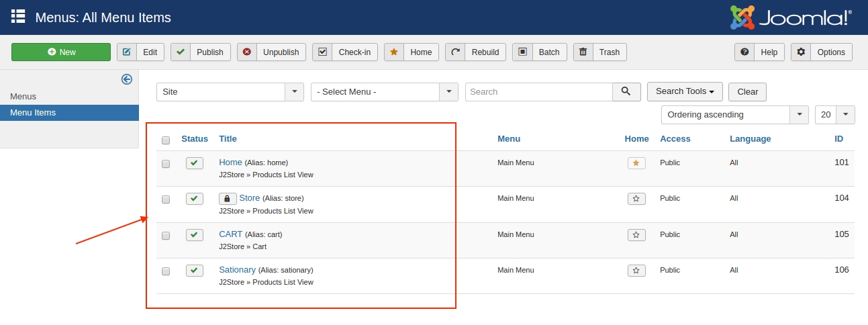The image size is (868, 325).
Task: Open the Ordering ascending dropdown
Action: [x=734, y=115]
